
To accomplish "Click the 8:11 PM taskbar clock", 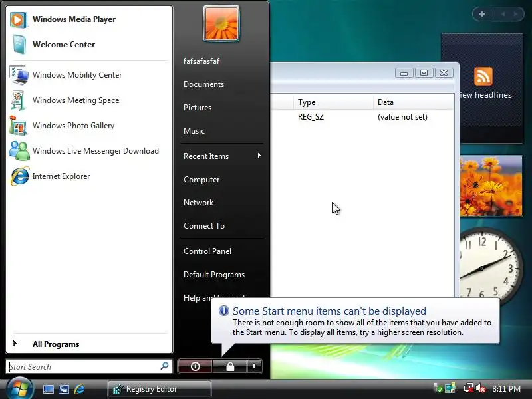I will coord(506,389).
